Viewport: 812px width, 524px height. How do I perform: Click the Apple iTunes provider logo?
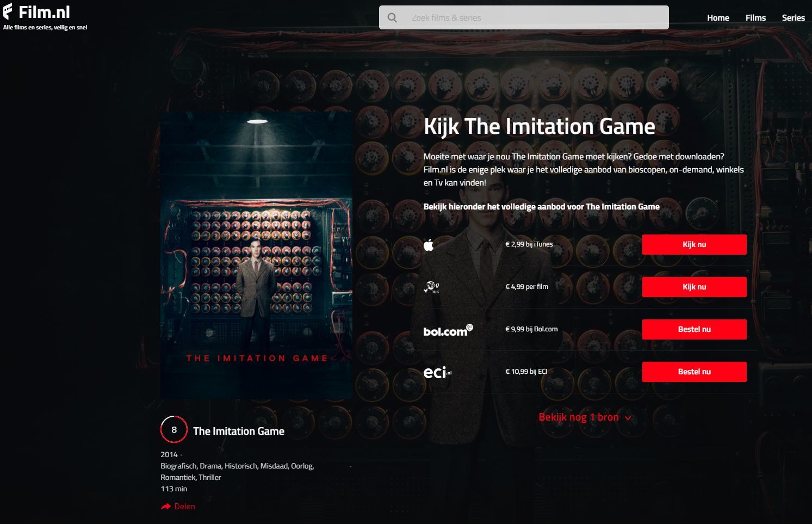click(429, 245)
